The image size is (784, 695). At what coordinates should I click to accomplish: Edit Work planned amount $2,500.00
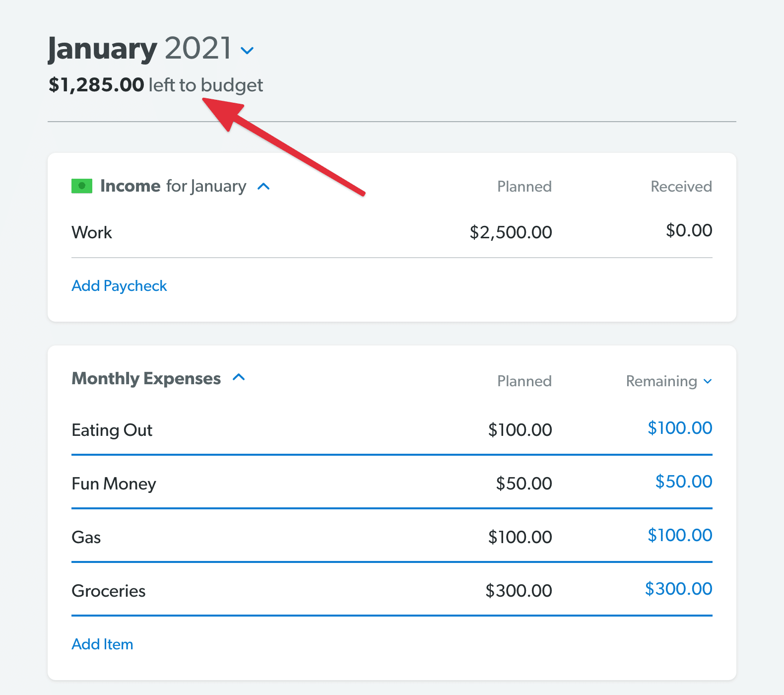point(511,232)
